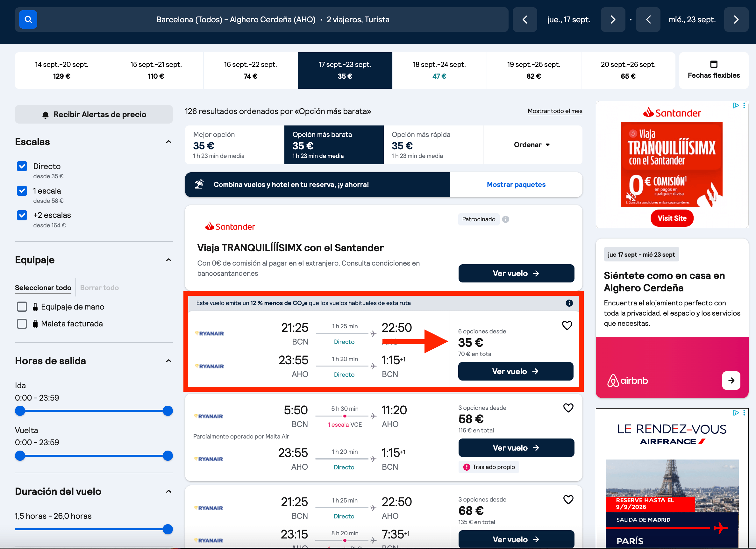This screenshot has height=549, width=756.
Task: Click Visit Site on the Santander ad
Action: [672, 218]
